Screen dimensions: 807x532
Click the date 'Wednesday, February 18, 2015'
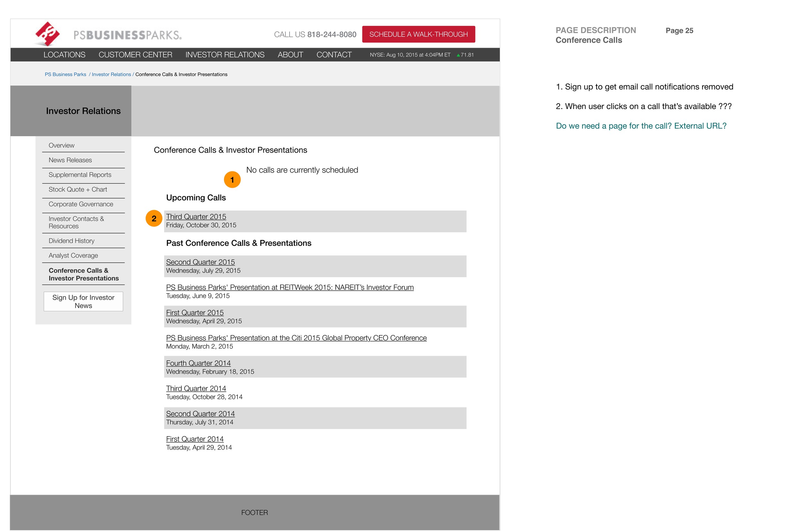210,372
